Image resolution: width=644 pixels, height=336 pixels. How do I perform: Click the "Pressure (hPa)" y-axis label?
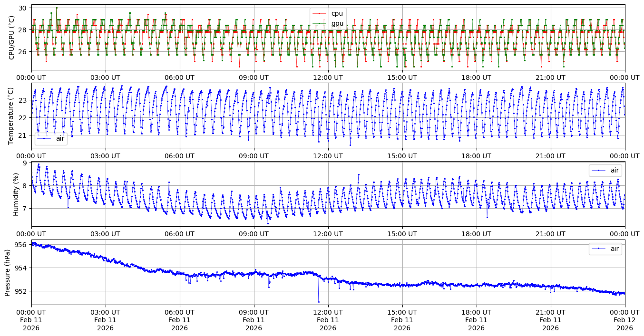[x=8, y=272]
